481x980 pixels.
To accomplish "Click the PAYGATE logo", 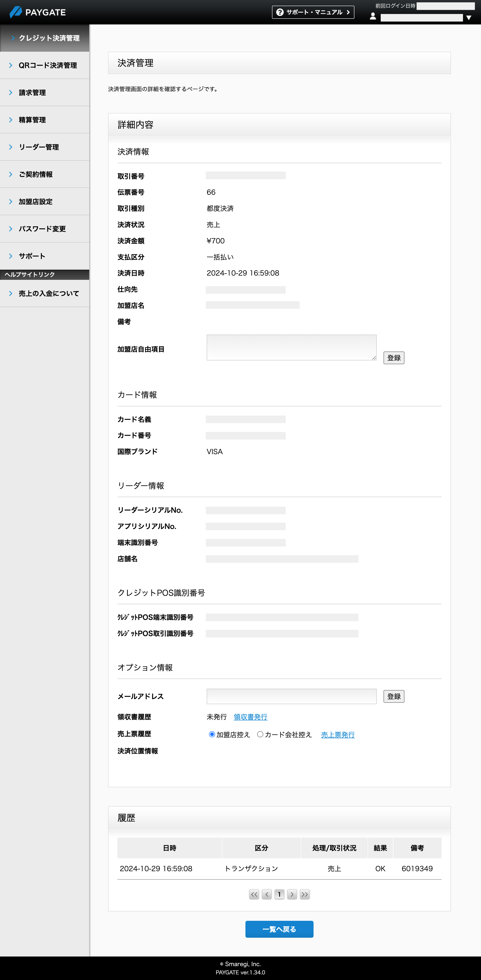I will pyautogui.click(x=37, y=12).
